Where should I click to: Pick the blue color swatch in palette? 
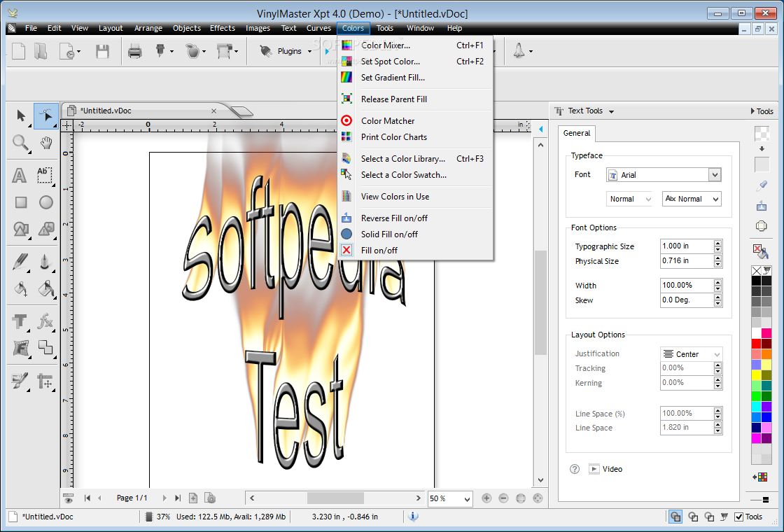pos(766,416)
